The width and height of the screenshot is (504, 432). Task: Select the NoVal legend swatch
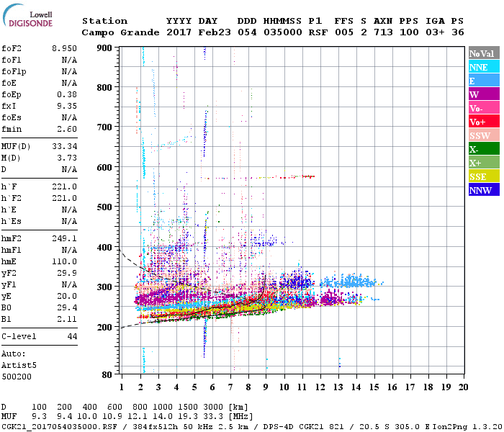point(484,53)
